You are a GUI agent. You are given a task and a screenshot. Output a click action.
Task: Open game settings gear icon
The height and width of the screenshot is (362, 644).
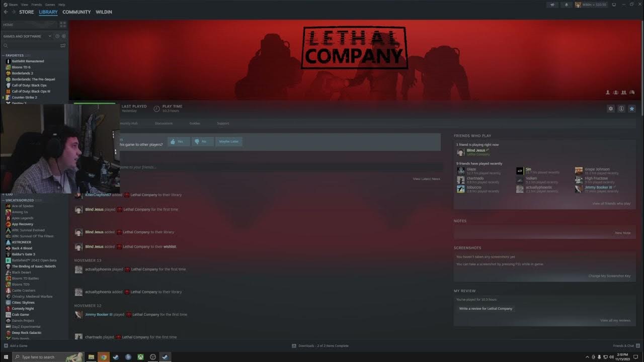coord(611,109)
